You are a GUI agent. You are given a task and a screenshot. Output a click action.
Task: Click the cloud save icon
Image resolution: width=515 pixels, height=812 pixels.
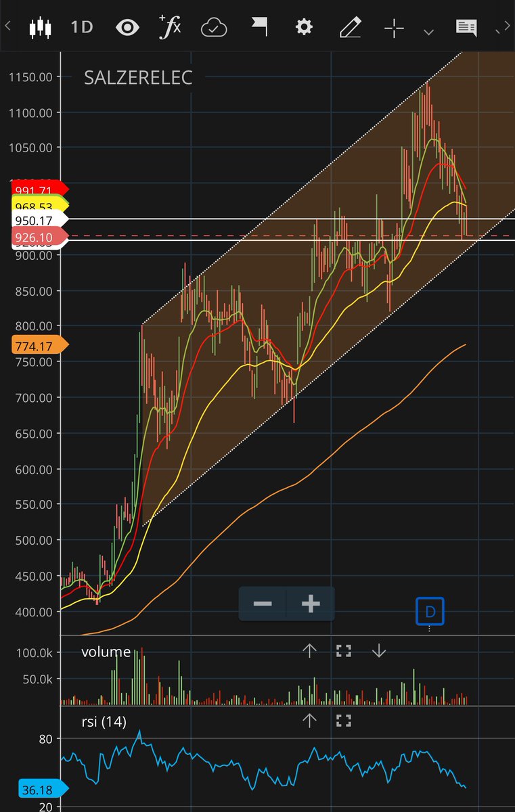pyautogui.click(x=214, y=28)
